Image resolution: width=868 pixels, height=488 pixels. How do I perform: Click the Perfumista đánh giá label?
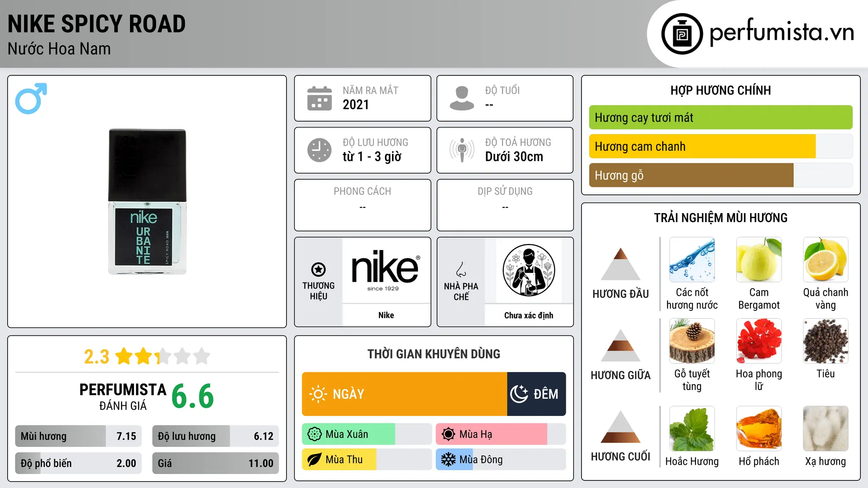coord(123,396)
